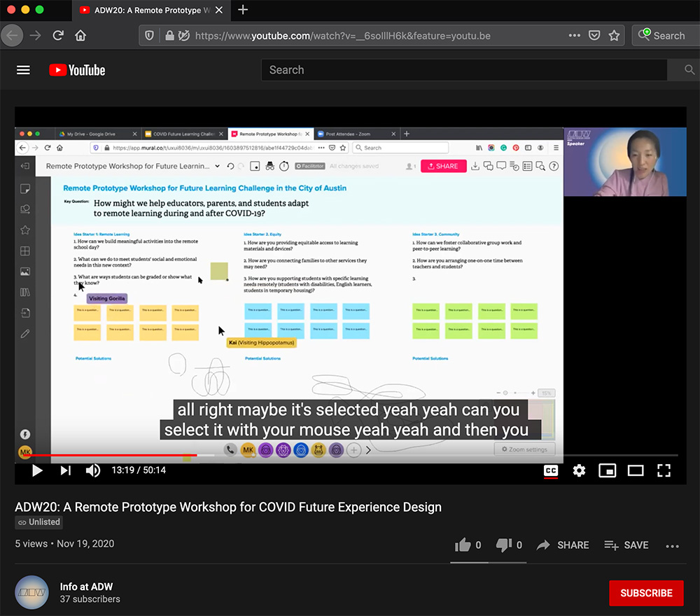Viewport: 700px width, 616px height.
Task: Click Mural help question mark icon
Action: click(554, 166)
